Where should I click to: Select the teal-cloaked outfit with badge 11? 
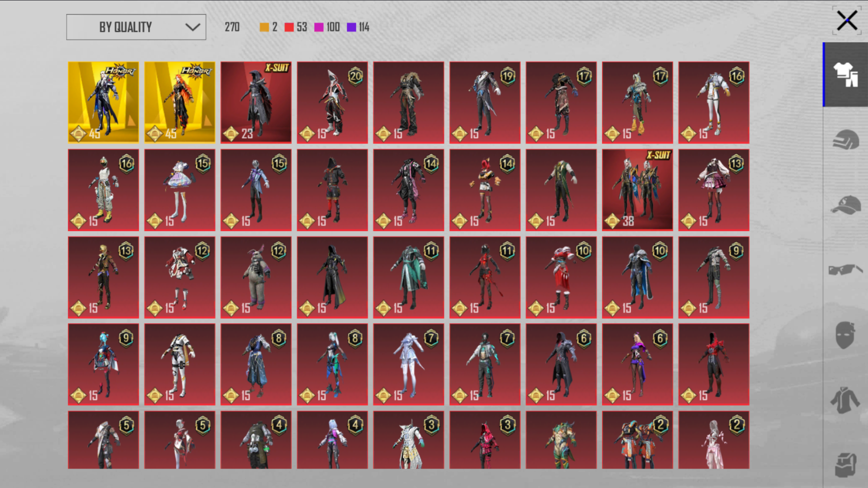[x=408, y=277]
